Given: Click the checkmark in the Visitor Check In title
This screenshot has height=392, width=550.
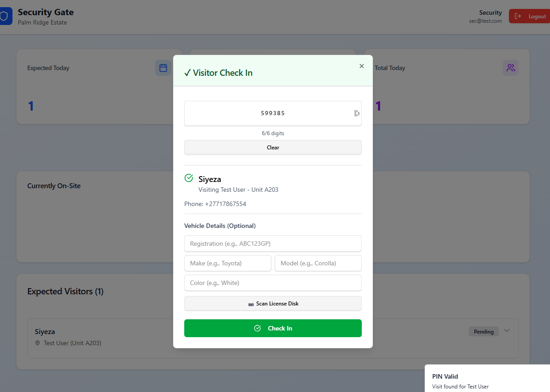Looking at the screenshot, I should (187, 72).
